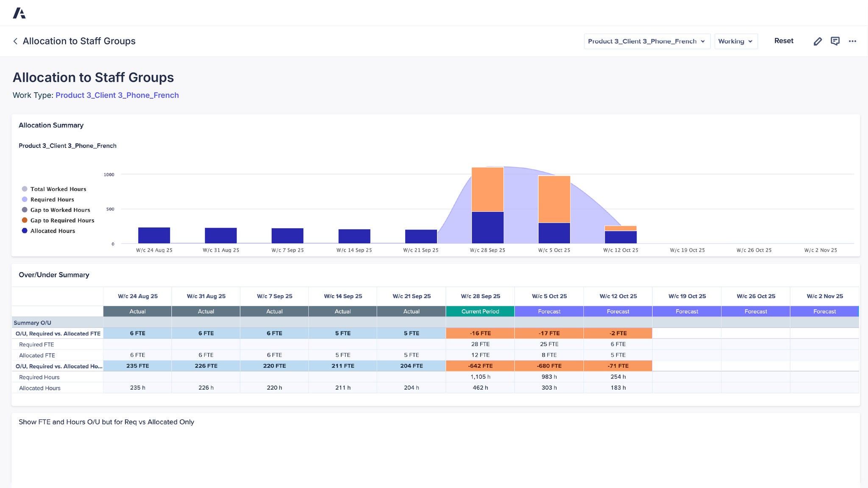The width and height of the screenshot is (868, 488).
Task: Toggle Required Hours legend entry
Action: tap(48, 200)
